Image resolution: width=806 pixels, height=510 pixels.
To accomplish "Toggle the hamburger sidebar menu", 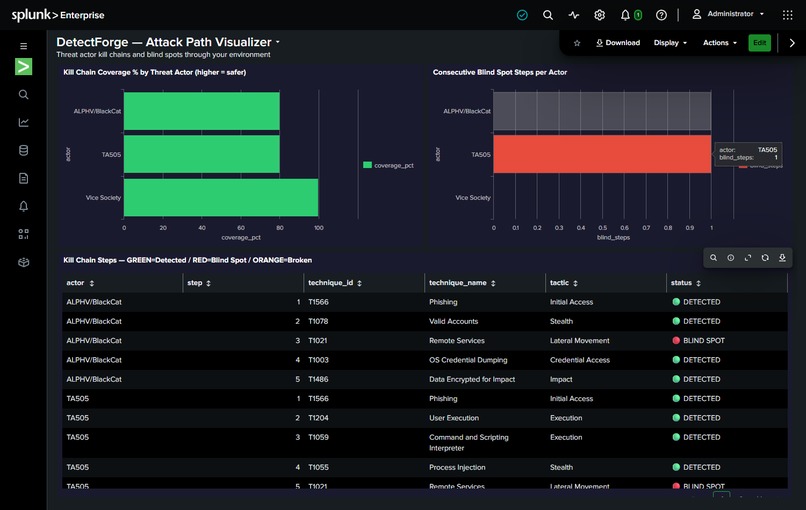I will (24, 46).
